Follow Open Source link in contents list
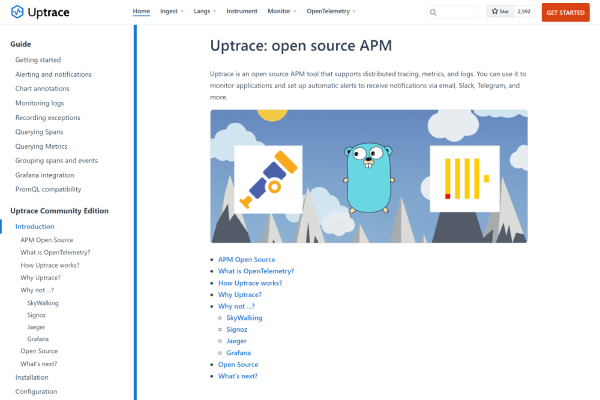 [238, 364]
